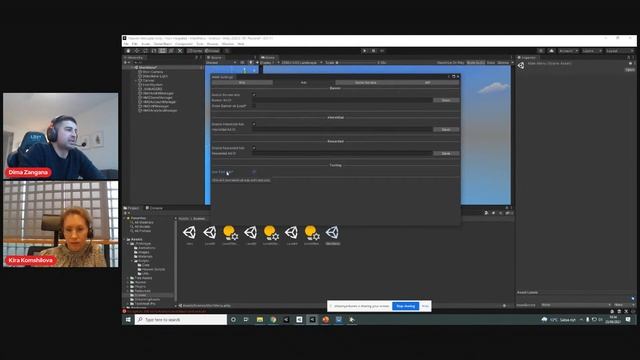Click the Cortana circle on taskbar
Screen dimensions: 640x360
[x=233, y=320]
